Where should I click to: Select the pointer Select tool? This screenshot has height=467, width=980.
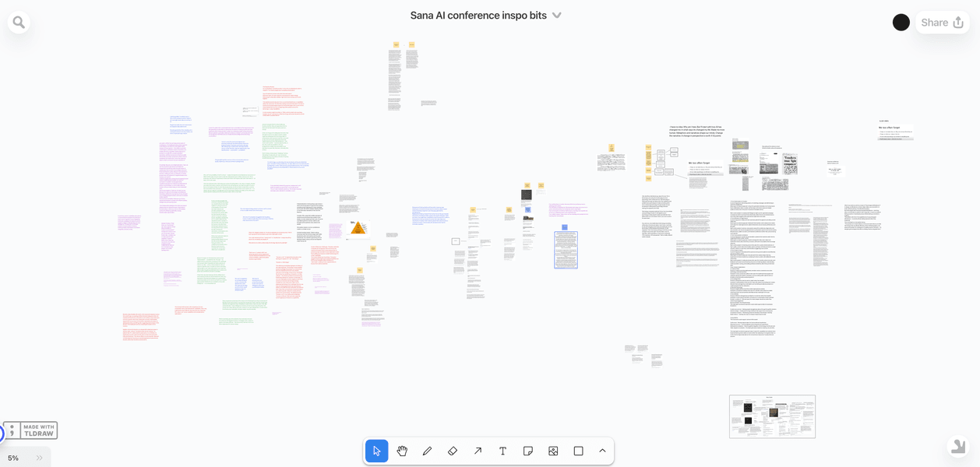click(377, 451)
